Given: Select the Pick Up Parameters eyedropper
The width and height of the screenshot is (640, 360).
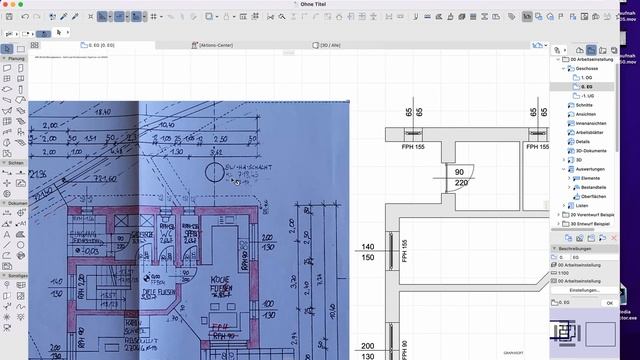Looking at the screenshot, I should [64, 17].
